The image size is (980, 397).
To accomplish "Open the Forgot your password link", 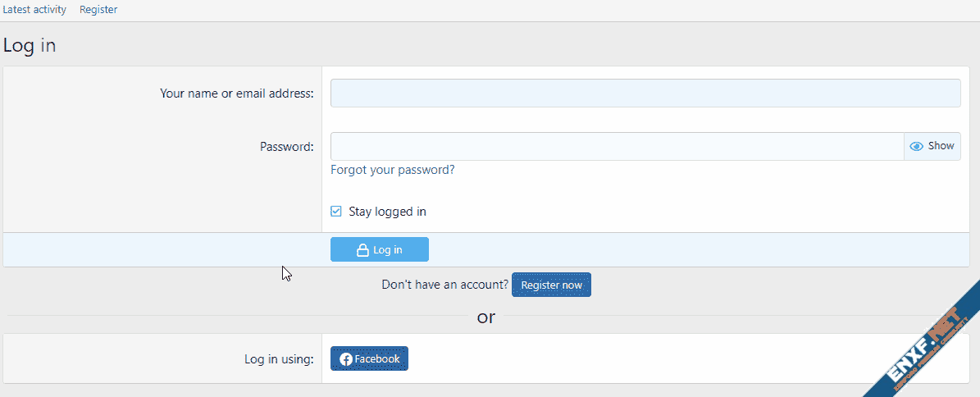I will 392,170.
